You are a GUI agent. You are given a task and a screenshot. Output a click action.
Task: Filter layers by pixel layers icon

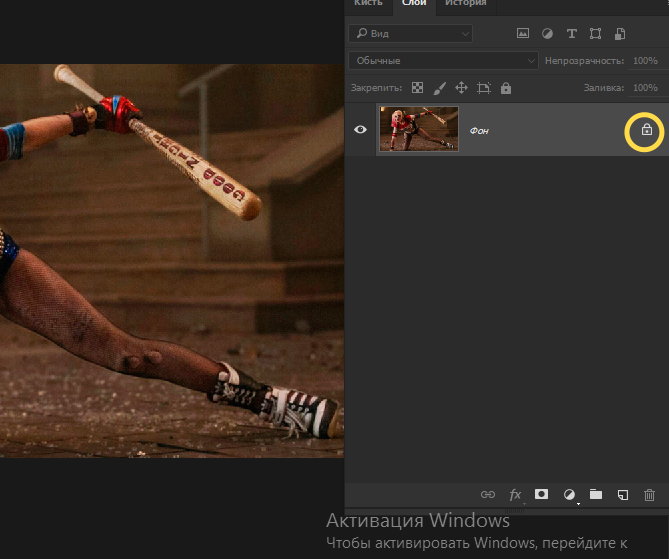[x=523, y=33]
